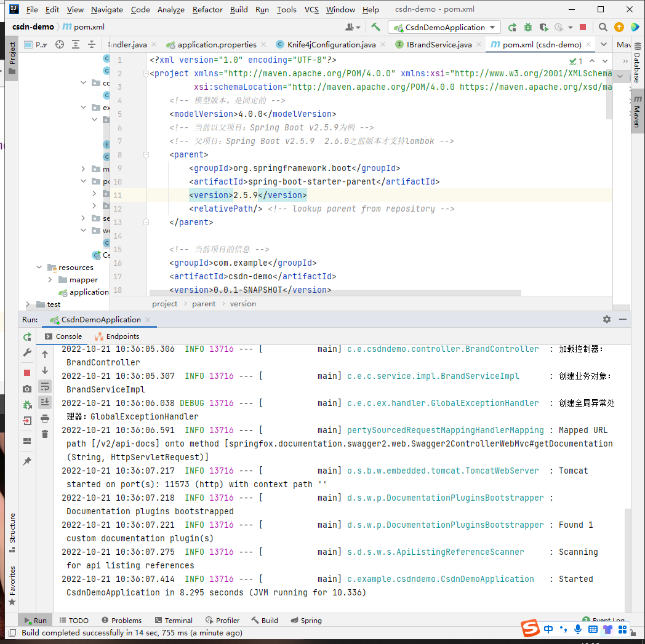The height and width of the screenshot is (644, 645).
Task: Collapse the resources folder
Action: click(x=39, y=267)
